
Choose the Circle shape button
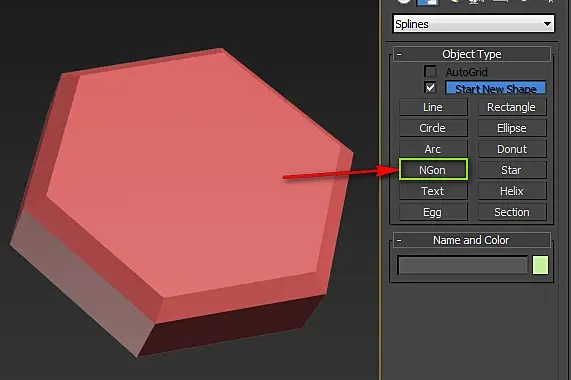point(433,128)
